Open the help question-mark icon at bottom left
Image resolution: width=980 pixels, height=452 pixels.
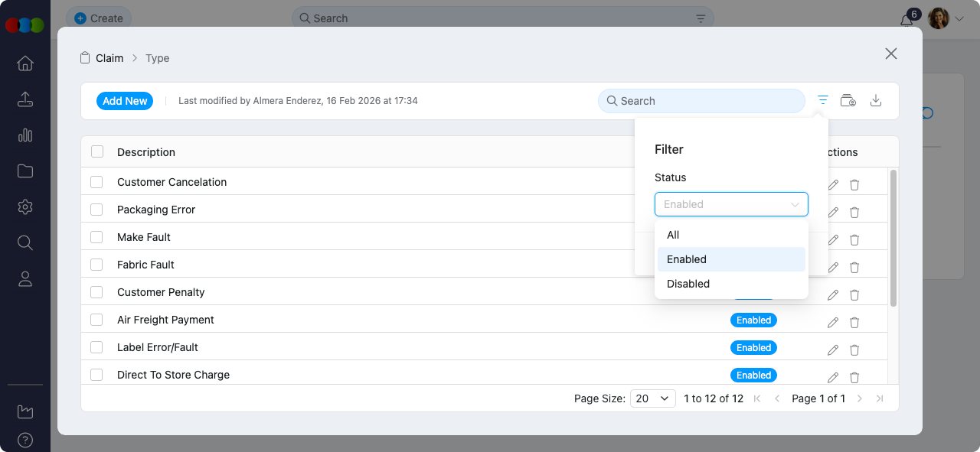click(24, 440)
